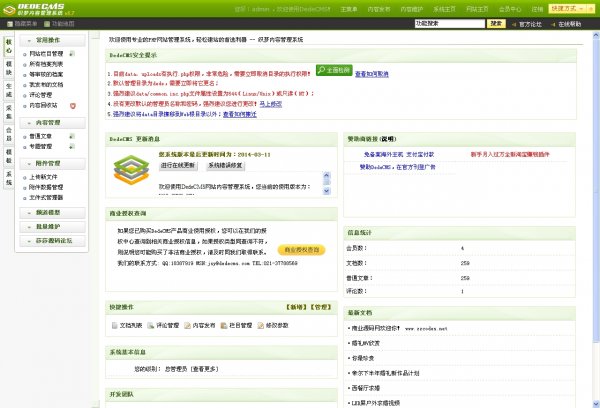This screenshot has height=408, width=600.
Task: Open the 马上修改 link
Action: coord(271,104)
